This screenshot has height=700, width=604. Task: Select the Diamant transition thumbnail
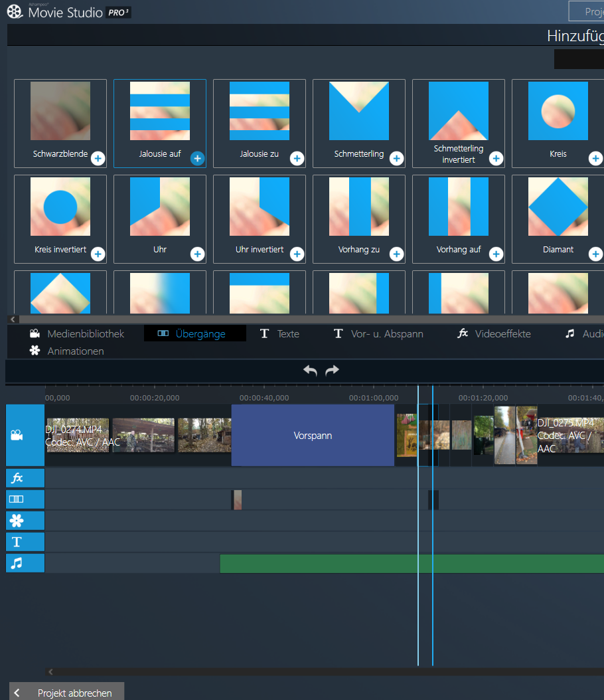(558, 207)
